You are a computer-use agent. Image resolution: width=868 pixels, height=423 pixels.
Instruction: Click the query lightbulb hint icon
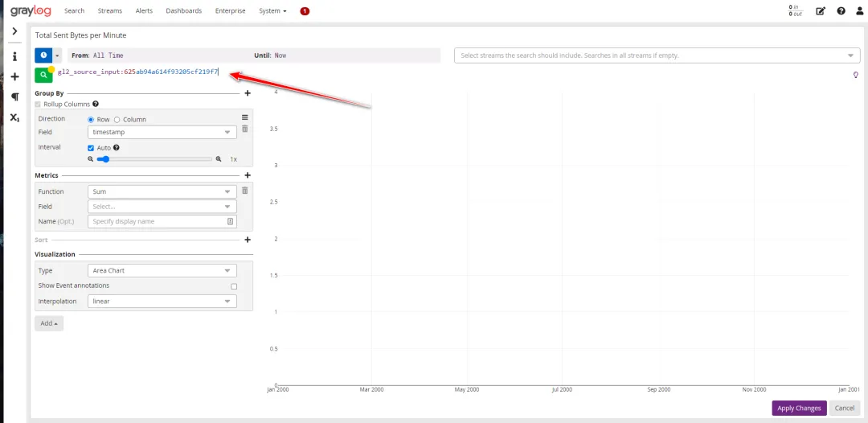[856, 76]
